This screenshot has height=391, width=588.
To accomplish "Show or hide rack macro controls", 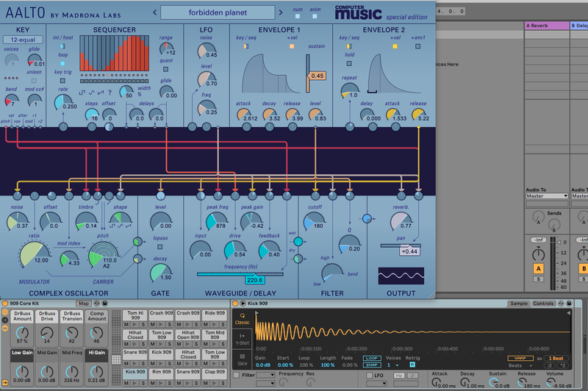I will click(x=5, y=312).
